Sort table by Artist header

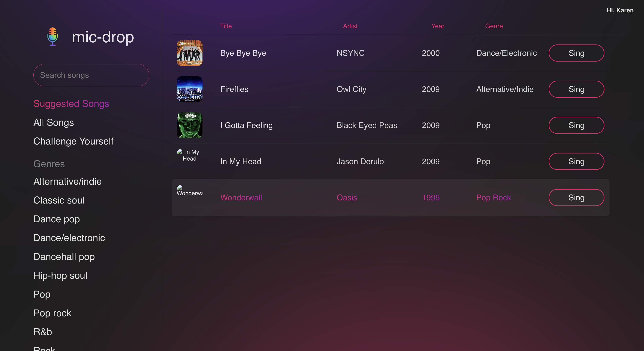[x=350, y=26]
